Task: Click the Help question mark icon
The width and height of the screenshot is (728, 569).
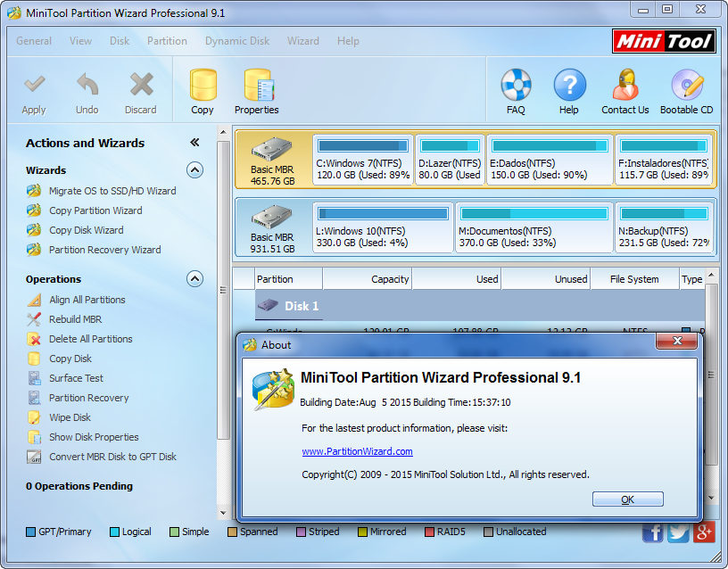Action: point(569,85)
